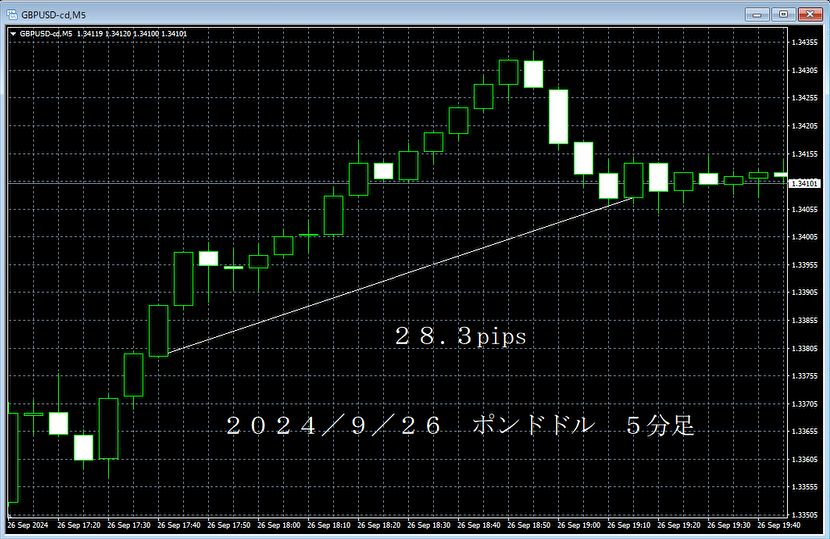The image size is (830, 539).
Task: Click time axis label 26 Sep 2024
Action: tap(28, 525)
